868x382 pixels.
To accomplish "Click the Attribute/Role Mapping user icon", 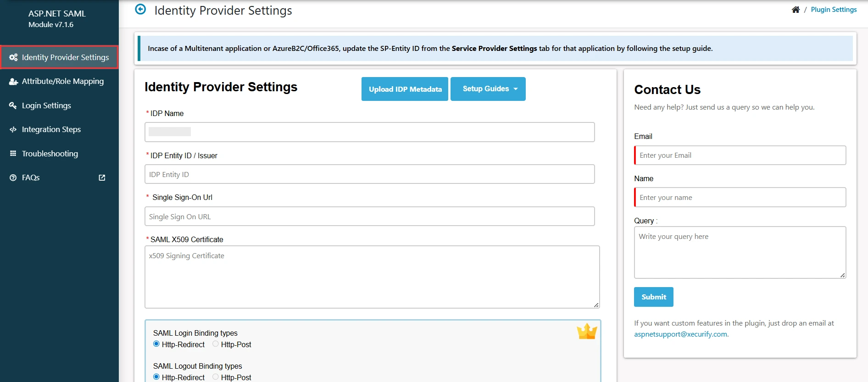I will pyautogui.click(x=13, y=82).
